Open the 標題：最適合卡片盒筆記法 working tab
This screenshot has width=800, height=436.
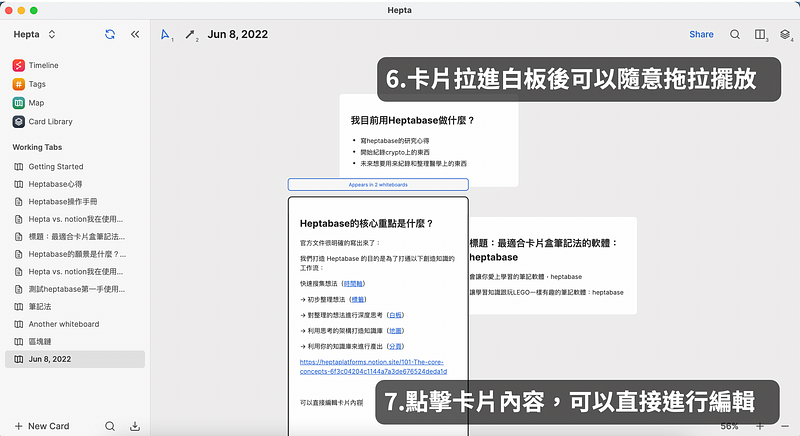(77, 237)
